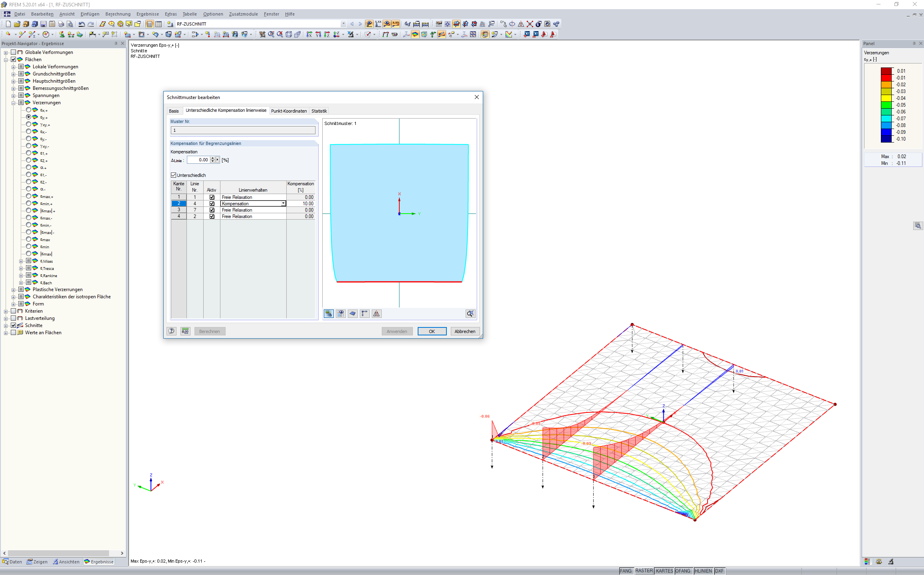Click the view-reset magnifier icon in preview
Image resolution: width=924 pixels, height=575 pixels.
click(x=470, y=314)
